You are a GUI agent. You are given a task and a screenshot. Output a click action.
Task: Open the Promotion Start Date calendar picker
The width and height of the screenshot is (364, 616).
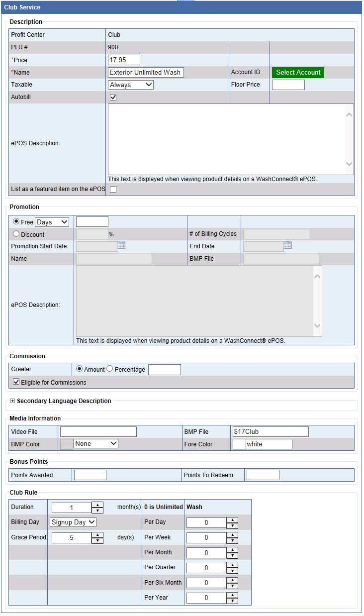(121, 245)
